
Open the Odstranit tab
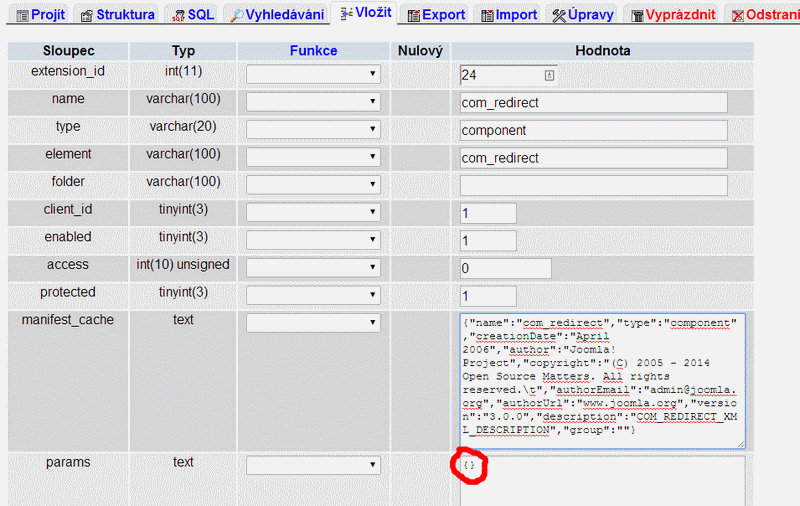point(764,16)
